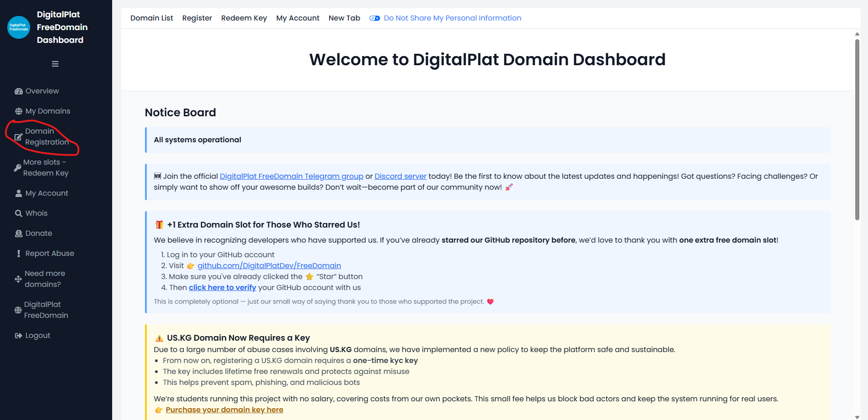Click the My Domains globe icon
Image resolution: width=868 pixels, height=420 pixels.
[x=19, y=111]
